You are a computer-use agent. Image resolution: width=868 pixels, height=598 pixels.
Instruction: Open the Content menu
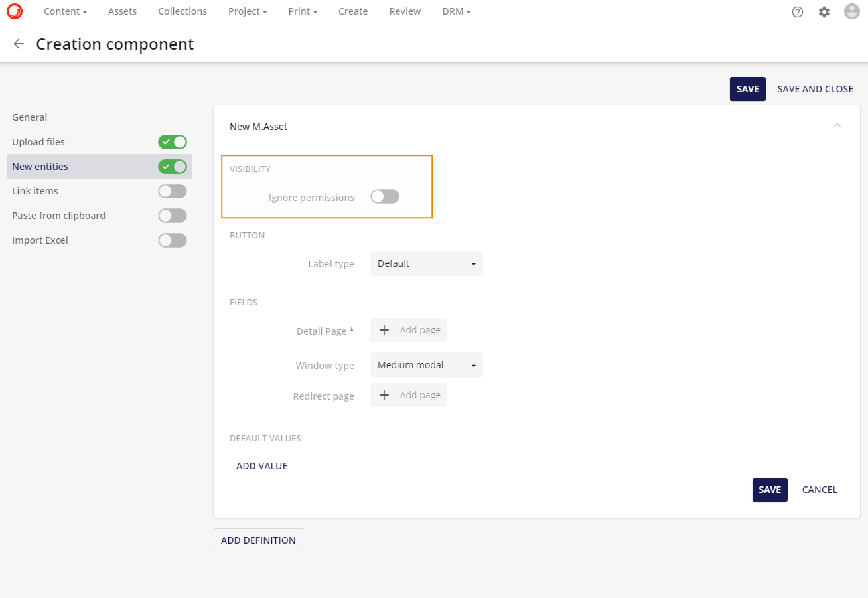65,11
